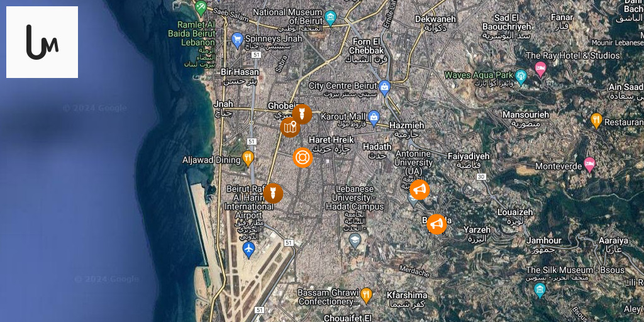
Task: Open the bomb marker beside Ghobeiry label
Action: click(302, 114)
